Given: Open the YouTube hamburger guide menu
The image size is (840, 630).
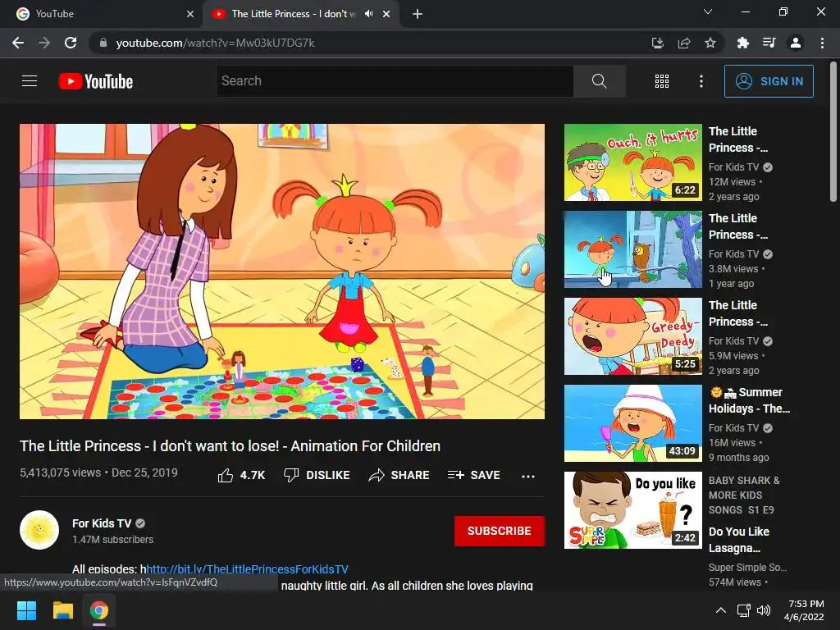Looking at the screenshot, I should click(30, 81).
